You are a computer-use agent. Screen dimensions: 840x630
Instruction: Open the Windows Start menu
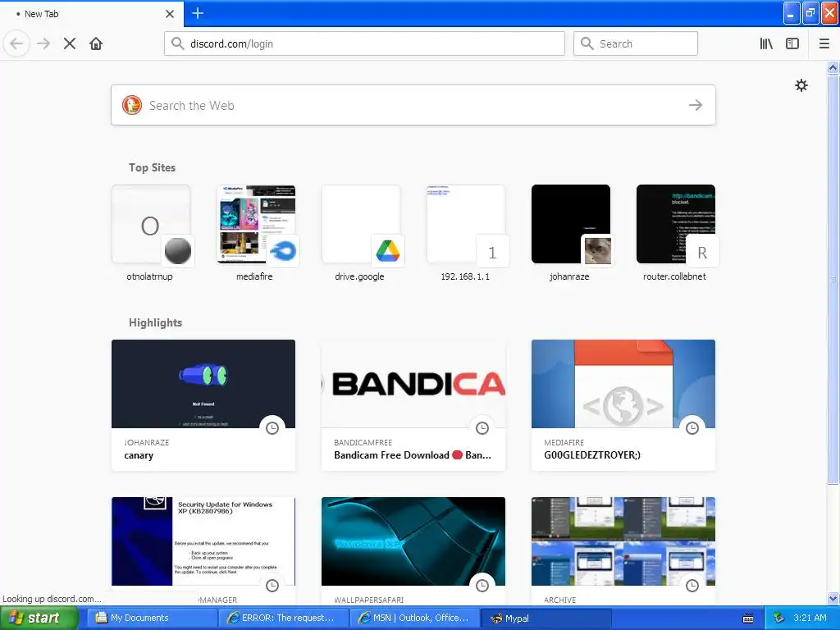(x=39, y=619)
